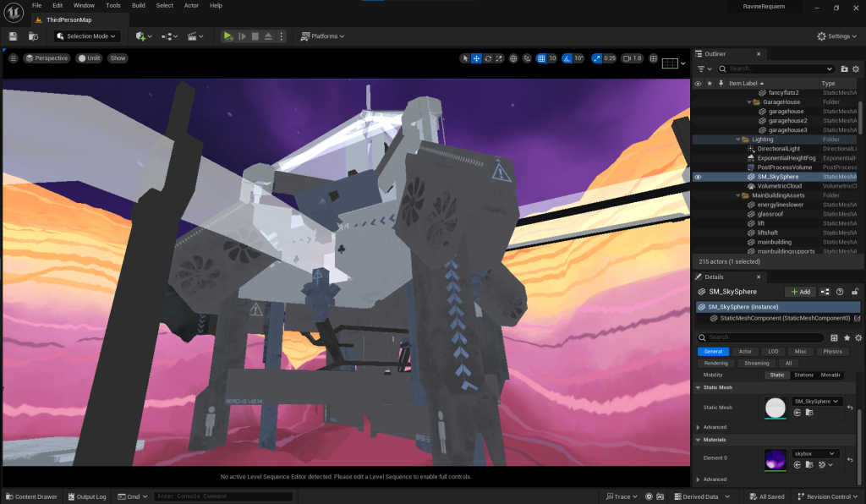Open the Platforms dropdown
This screenshot has height=504, width=866.
pos(322,36)
